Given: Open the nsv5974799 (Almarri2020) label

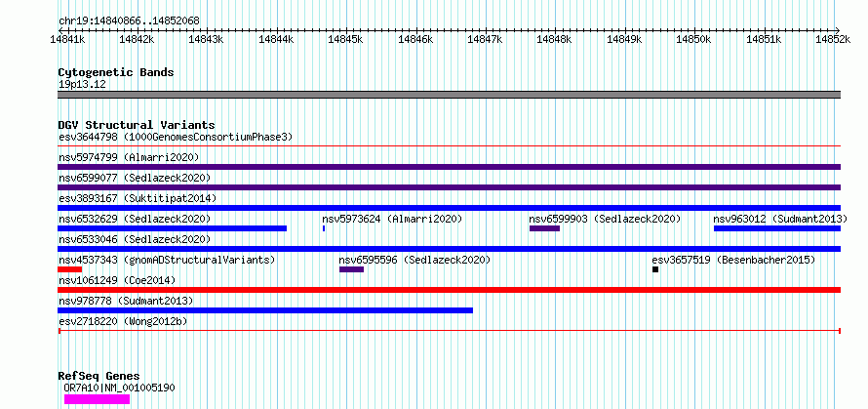Looking at the screenshot, I should pos(129,157).
